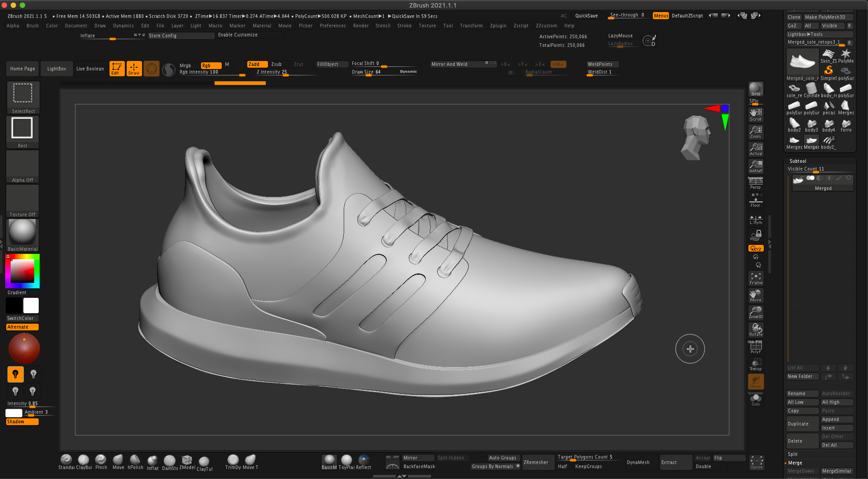
Task: Click the BPR render icon
Action: coord(755,89)
